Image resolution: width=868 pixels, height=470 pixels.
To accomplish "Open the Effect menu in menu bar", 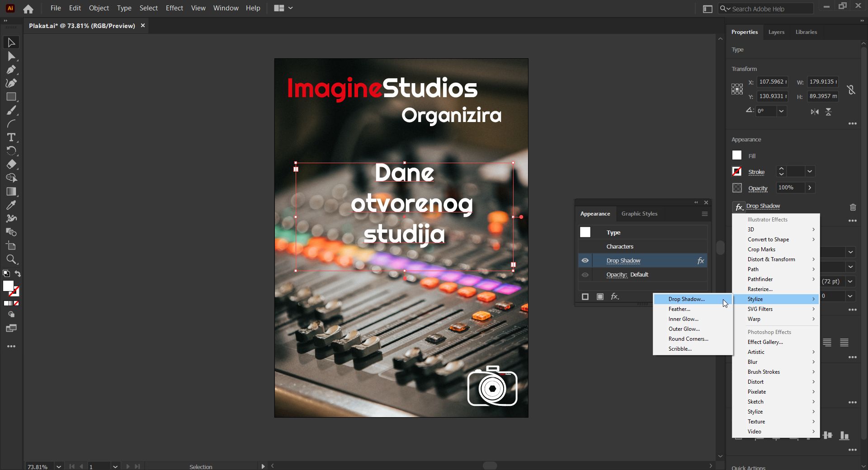I will [174, 8].
